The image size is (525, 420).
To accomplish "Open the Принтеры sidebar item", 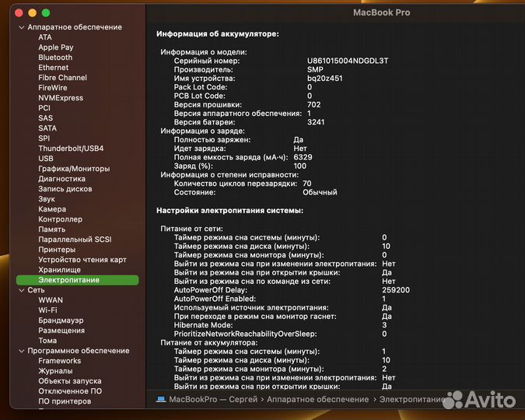I will [x=57, y=250].
